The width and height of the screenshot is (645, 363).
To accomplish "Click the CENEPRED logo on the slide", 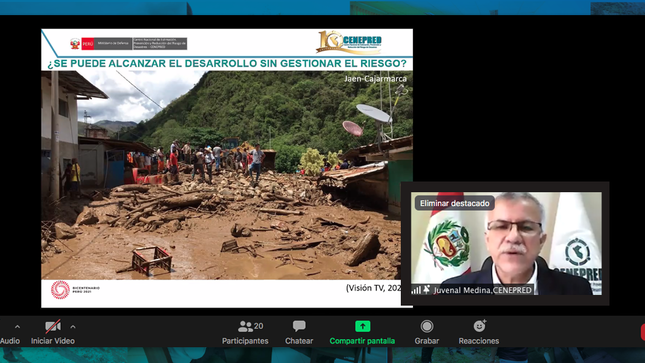I will (349, 42).
